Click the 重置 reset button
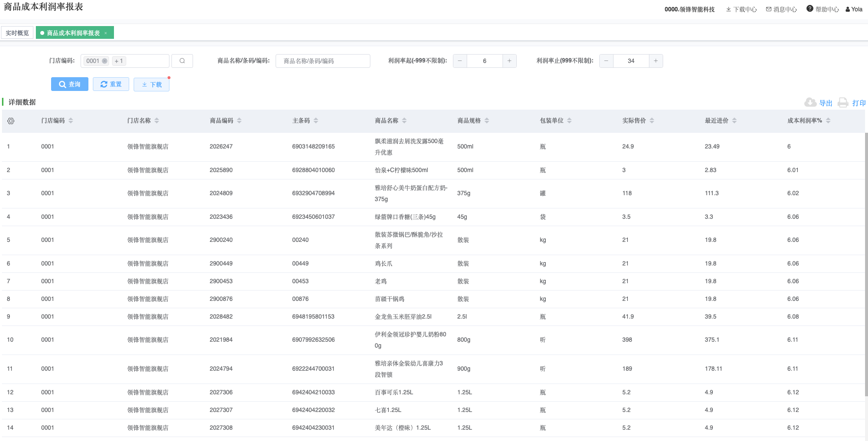The width and height of the screenshot is (868, 441). 111,84
